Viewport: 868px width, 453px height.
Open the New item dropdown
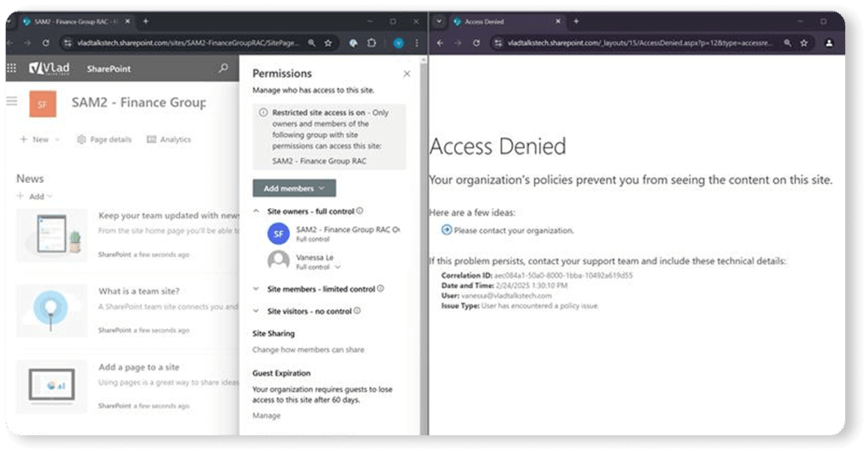pyautogui.click(x=40, y=140)
